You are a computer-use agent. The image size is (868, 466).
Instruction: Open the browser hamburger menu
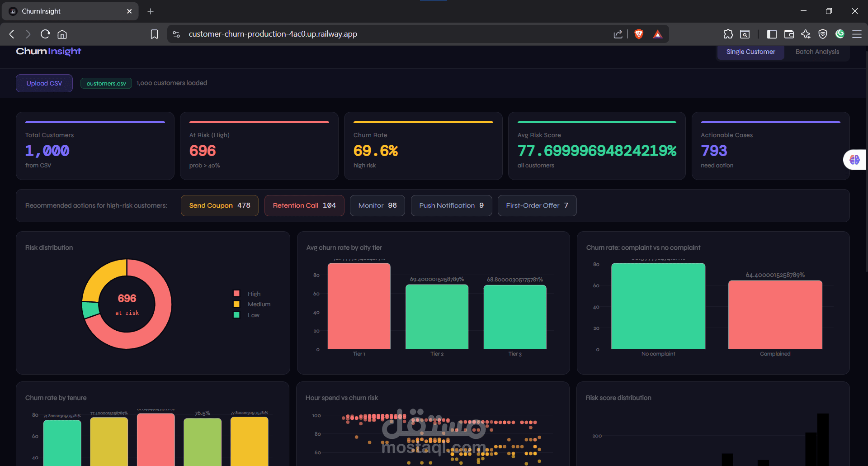[857, 34]
